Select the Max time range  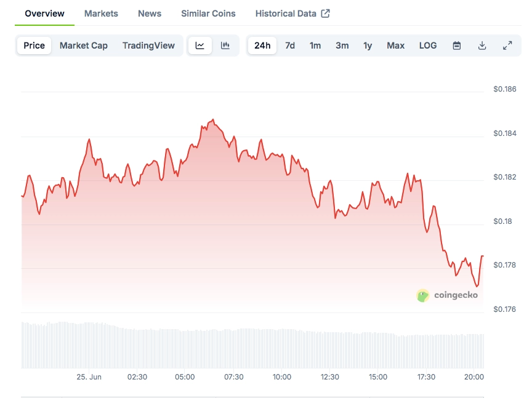coord(395,46)
